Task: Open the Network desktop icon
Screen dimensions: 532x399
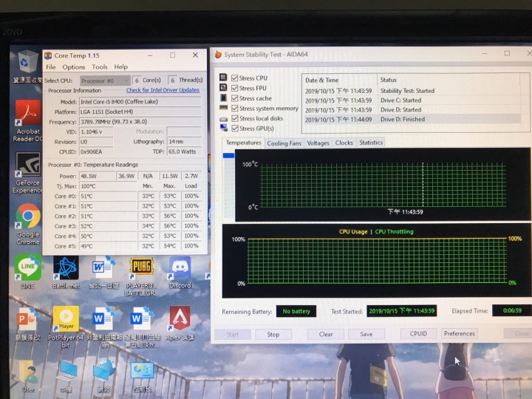Action: pos(104,375)
